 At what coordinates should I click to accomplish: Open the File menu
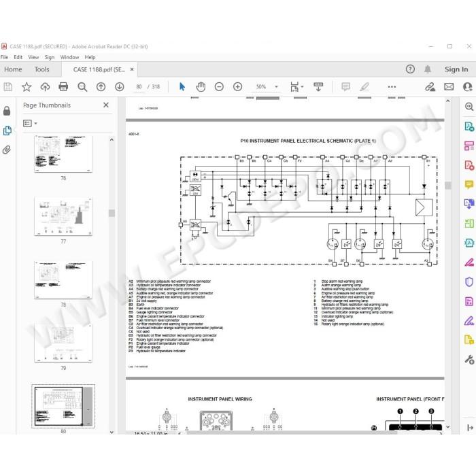point(4,57)
